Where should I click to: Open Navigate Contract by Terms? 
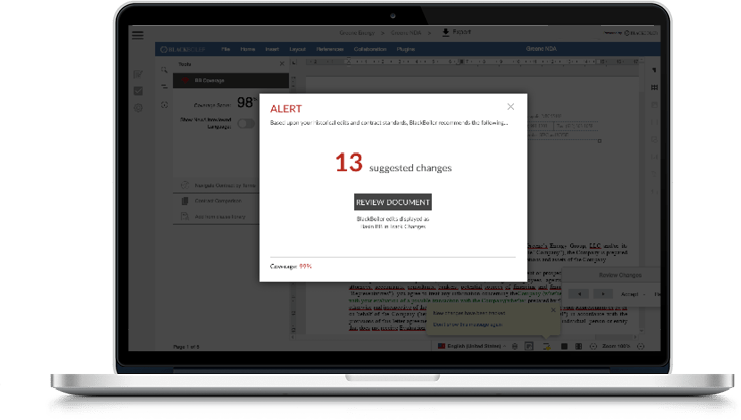224,186
